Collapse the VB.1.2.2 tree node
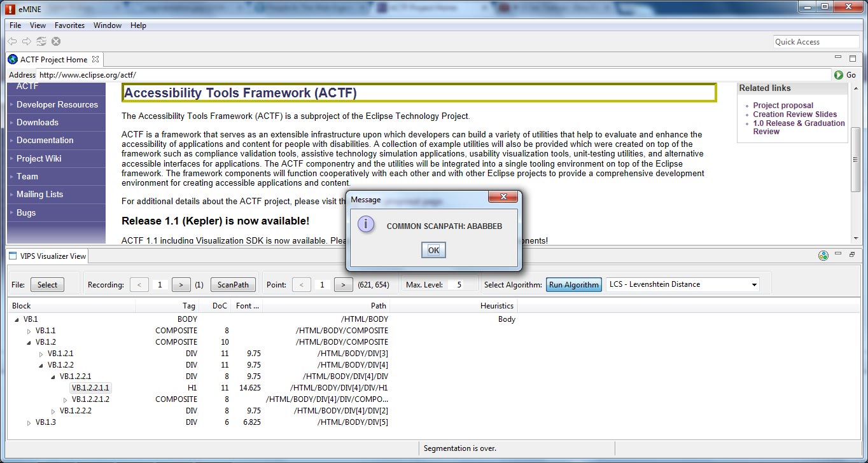 coord(39,365)
